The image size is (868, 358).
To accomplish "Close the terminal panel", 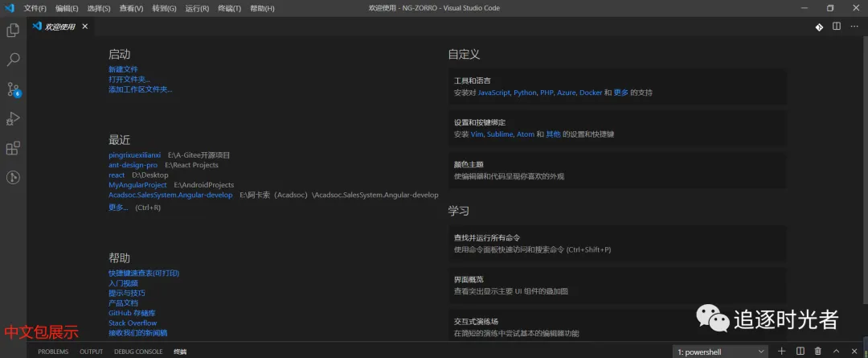I will [854, 351].
